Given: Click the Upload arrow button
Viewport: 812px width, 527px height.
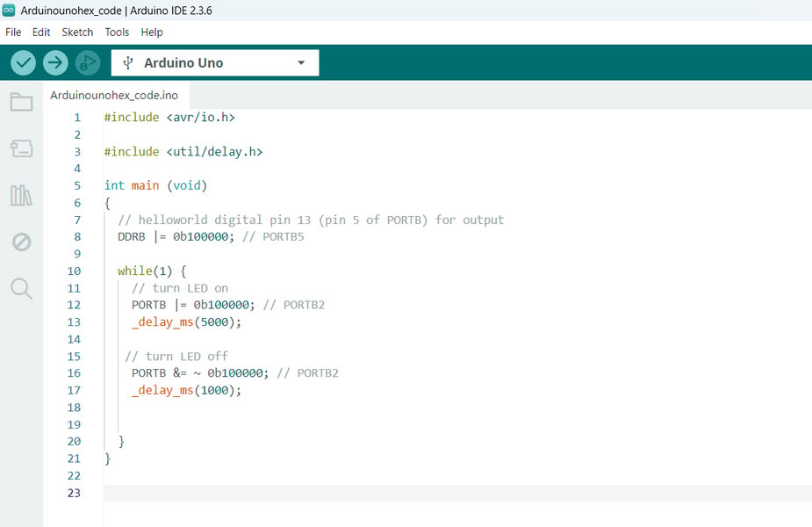Looking at the screenshot, I should tap(55, 62).
